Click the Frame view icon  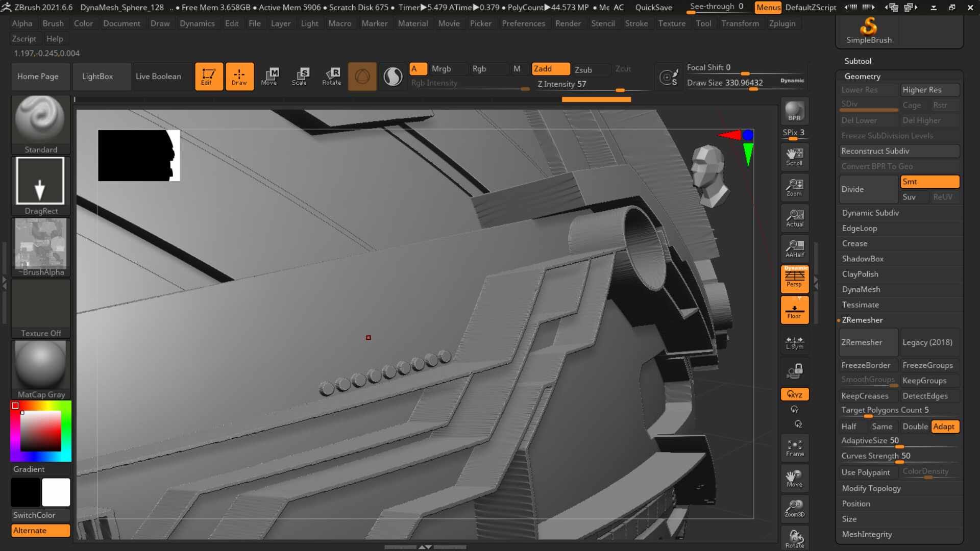[x=794, y=447]
